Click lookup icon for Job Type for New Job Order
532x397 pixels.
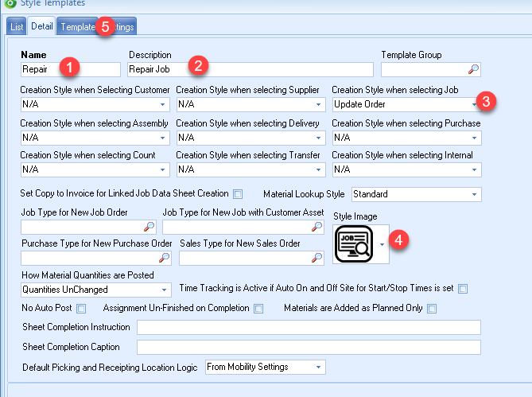tap(149, 227)
